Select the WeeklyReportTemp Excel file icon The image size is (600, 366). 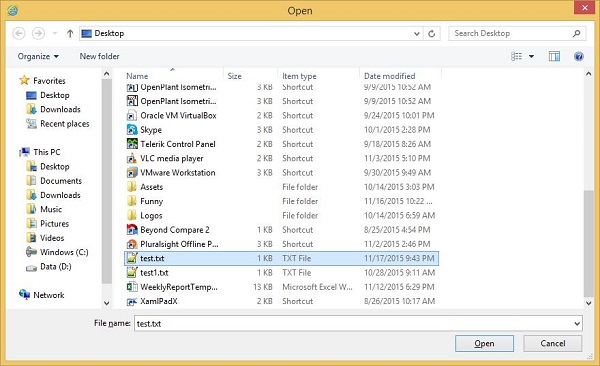(132, 287)
